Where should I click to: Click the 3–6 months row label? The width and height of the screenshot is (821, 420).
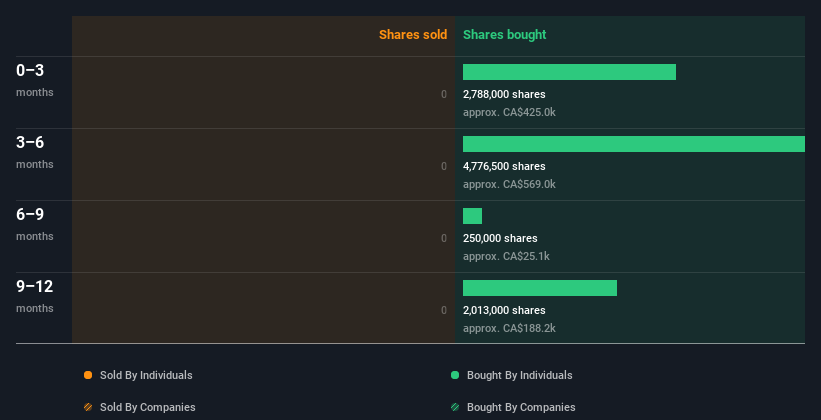(x=35, y=152)
